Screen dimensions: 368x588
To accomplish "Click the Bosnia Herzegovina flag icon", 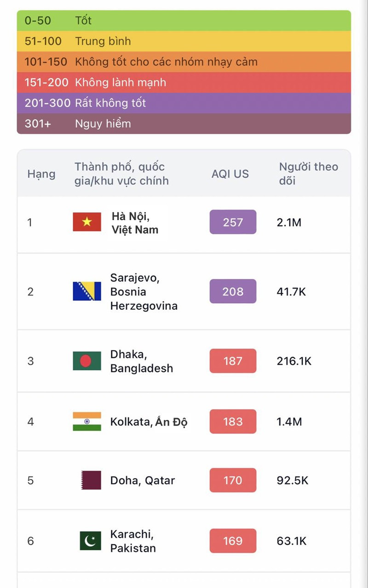I will [87, 291].
